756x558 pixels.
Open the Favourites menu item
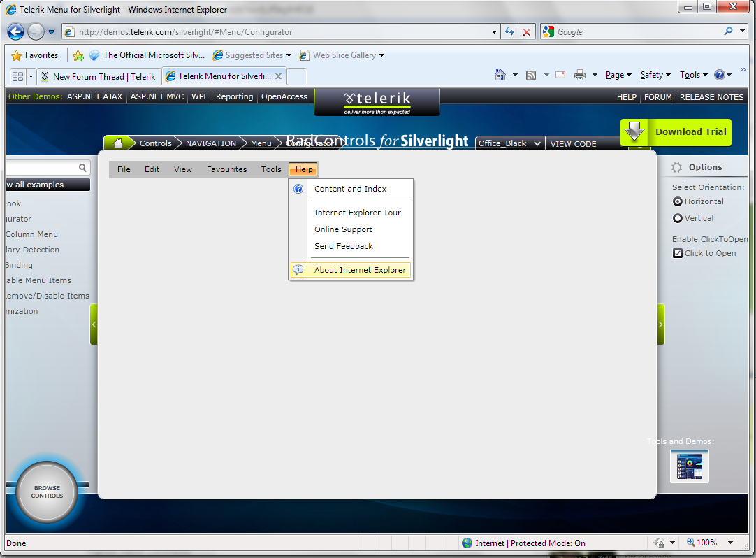[x=226, y=169]
